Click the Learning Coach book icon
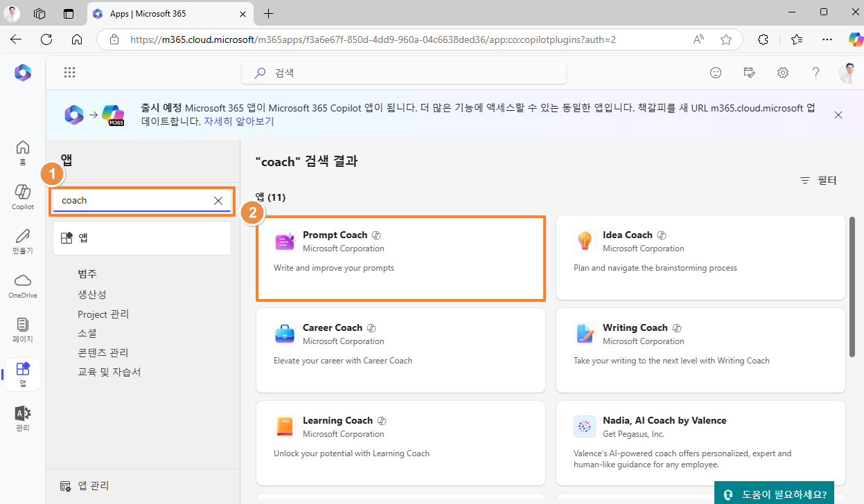 [x=285, y=426]
